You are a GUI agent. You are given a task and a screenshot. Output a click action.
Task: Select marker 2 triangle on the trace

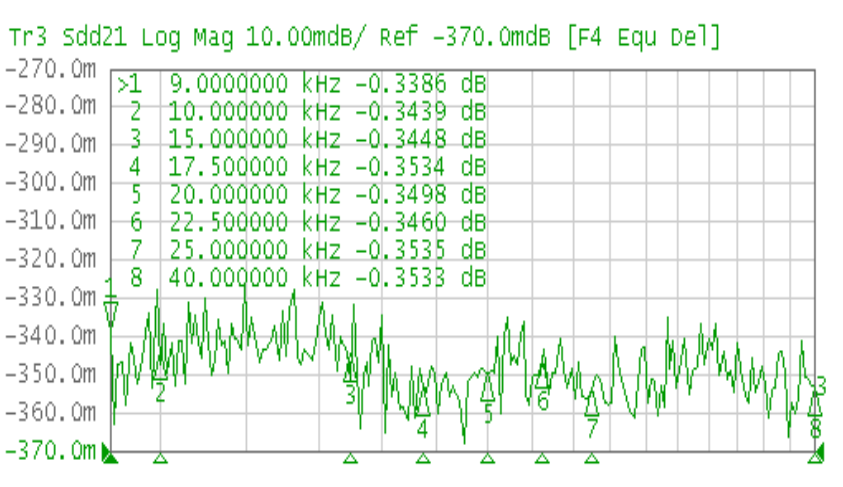(160, 371)
